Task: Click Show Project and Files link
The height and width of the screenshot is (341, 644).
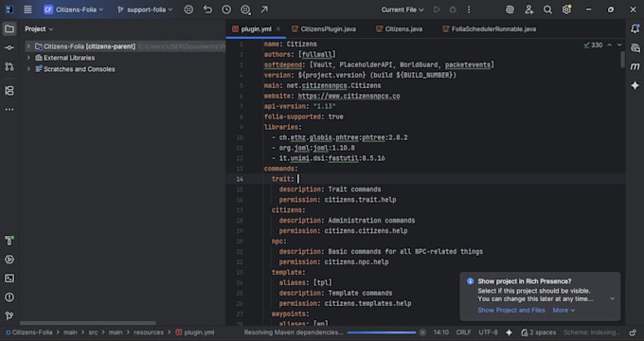Action: 511,310
